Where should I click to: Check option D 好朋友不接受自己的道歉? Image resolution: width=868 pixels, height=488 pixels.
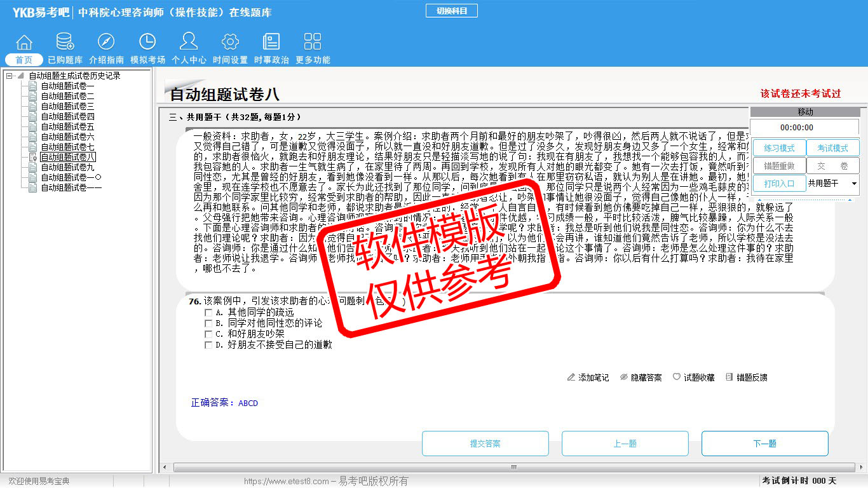(208, 345)
